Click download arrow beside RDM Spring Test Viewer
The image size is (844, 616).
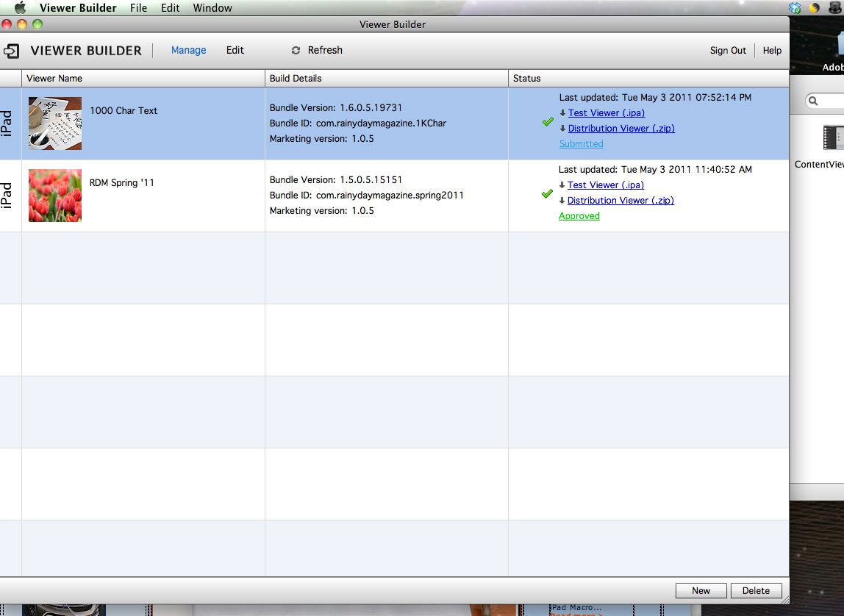point(562,185)
